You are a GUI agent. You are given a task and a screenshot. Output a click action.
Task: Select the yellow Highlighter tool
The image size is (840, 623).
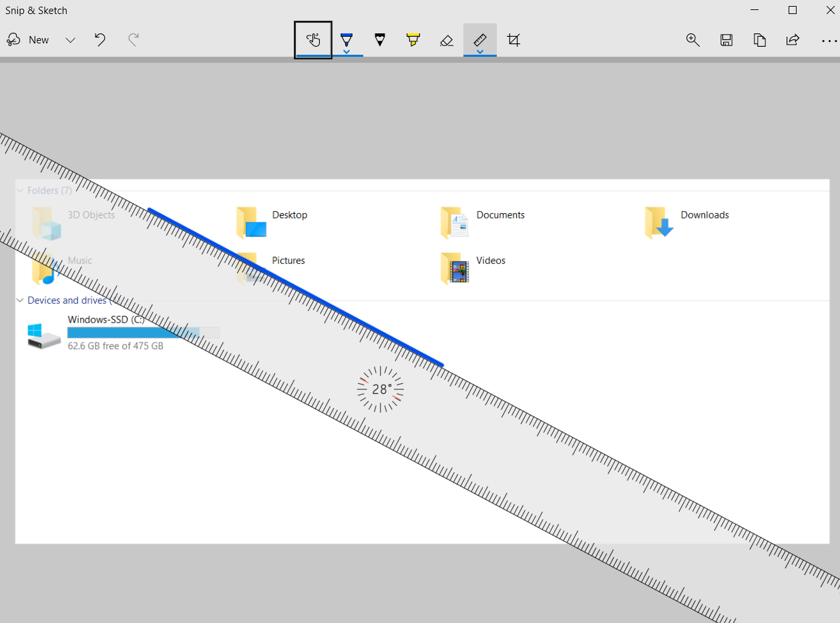pyautogui.click(x=413, y=40)
